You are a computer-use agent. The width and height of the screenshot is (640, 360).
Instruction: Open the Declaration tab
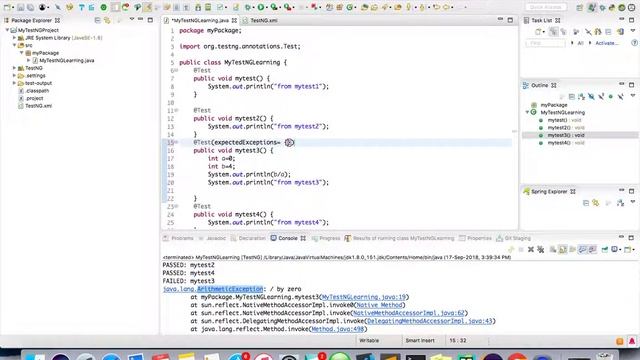click(248, 238)
